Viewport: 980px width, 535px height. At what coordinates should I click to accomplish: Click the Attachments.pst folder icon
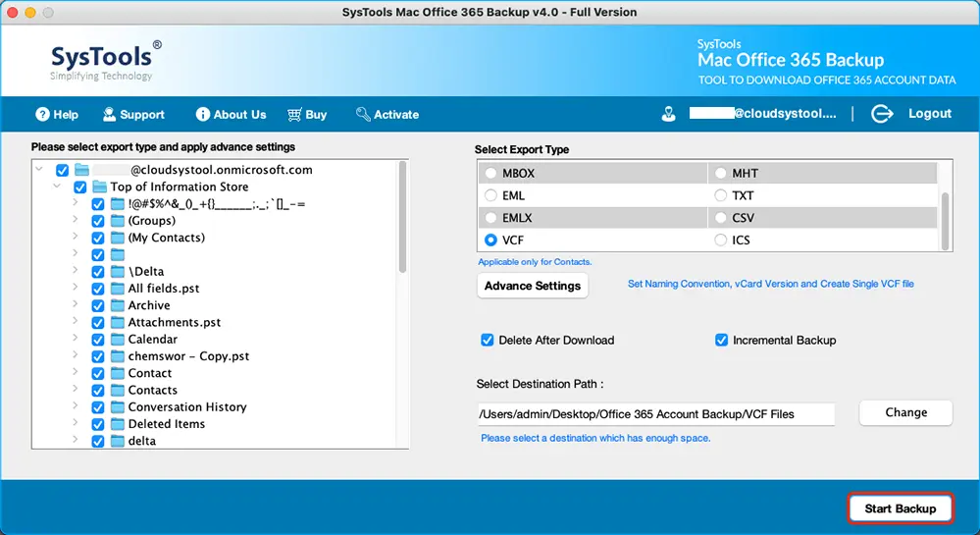point(118,322)
